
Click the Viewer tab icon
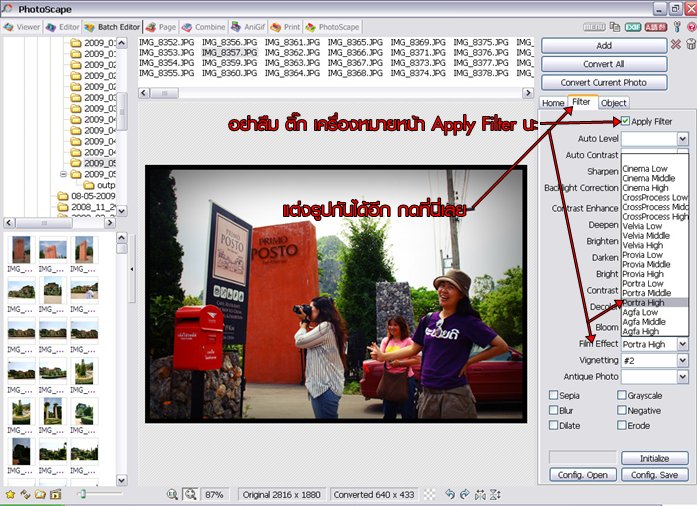(x=8, y=27)
